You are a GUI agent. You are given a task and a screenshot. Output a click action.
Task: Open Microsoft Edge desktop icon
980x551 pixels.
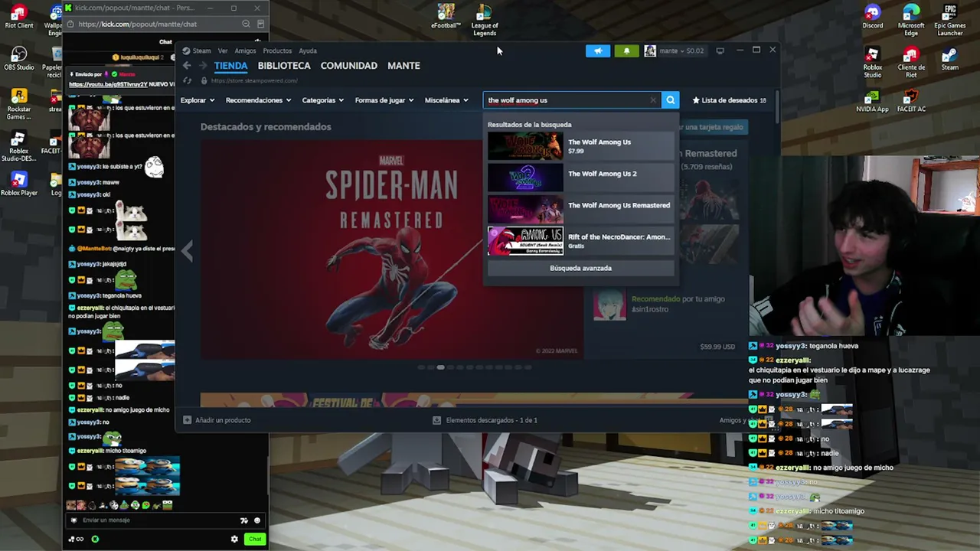tap(911, 20)
